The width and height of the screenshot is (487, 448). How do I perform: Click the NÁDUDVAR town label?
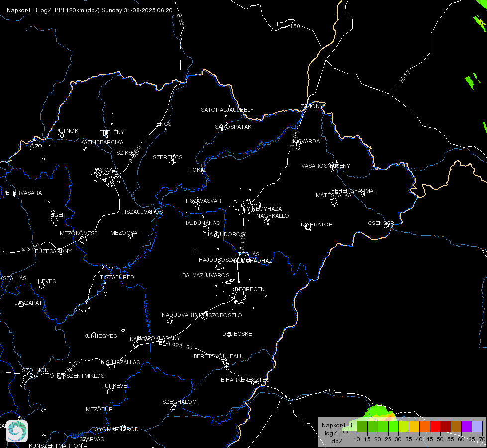click(177, 315)
